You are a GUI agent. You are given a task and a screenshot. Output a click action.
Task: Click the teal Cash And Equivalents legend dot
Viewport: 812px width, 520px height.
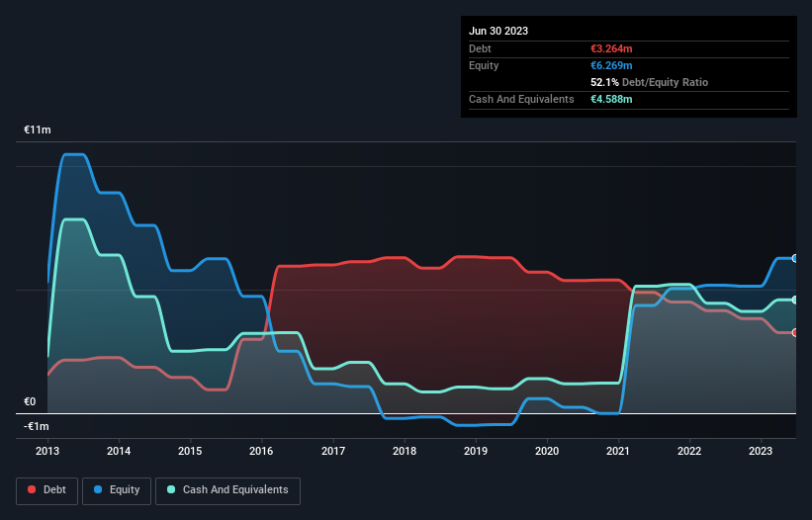pos(171,489)
